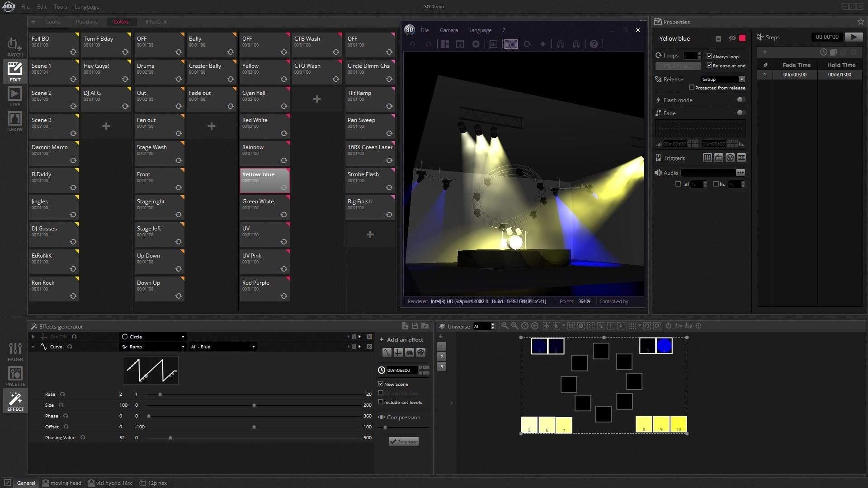Click the Generate effect button
Viewport: 868px width, 488px height.
(404, 441)
